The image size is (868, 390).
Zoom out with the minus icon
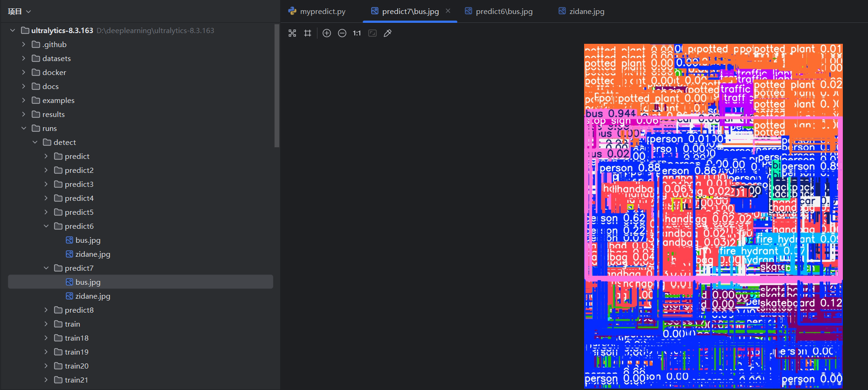tap(342, 33)
